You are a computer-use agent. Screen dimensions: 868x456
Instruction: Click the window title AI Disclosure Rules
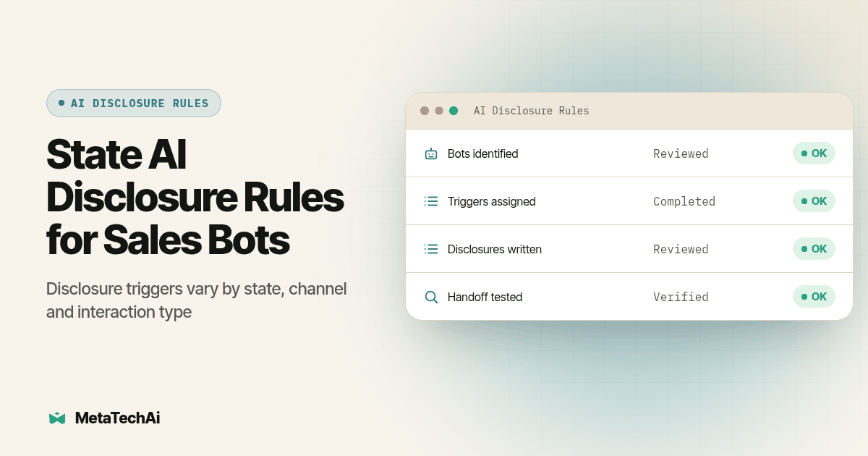[531, 111]
